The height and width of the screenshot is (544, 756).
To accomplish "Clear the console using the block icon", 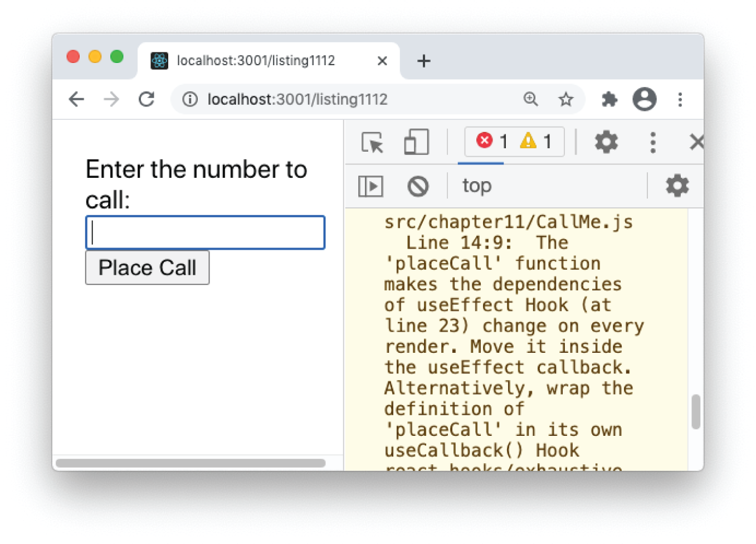I will tap(418, 186).
